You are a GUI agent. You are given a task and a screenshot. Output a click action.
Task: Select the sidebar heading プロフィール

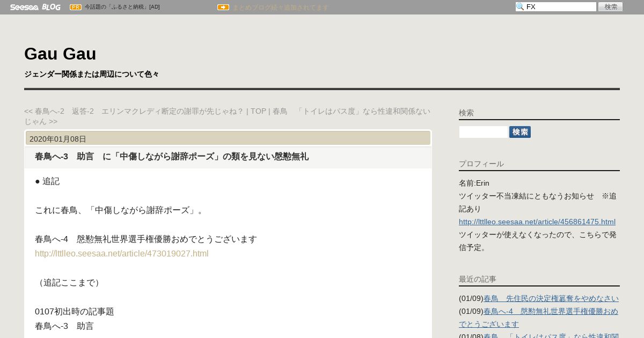pyautogui.click(x=481, y=164)
